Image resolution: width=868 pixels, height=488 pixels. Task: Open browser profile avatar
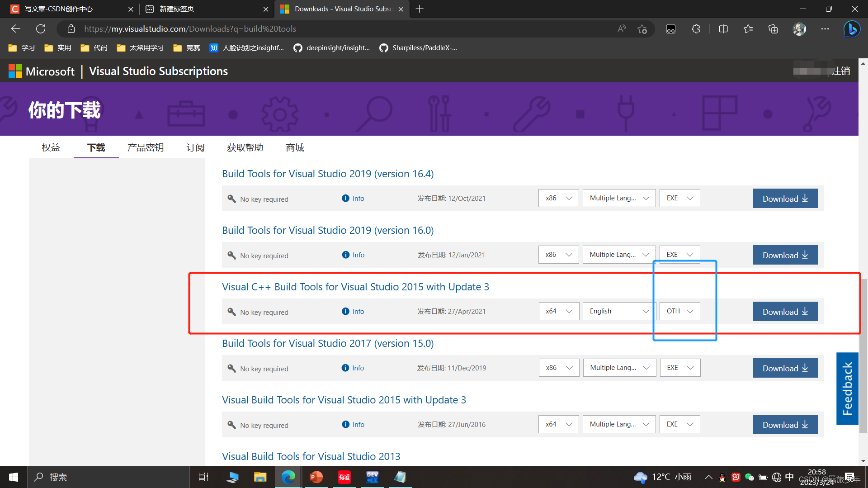tap(799, 29)
